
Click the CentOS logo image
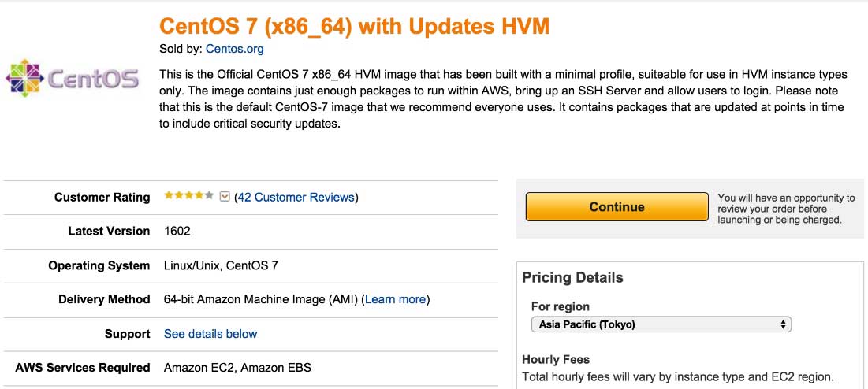(x=72, y=79)
